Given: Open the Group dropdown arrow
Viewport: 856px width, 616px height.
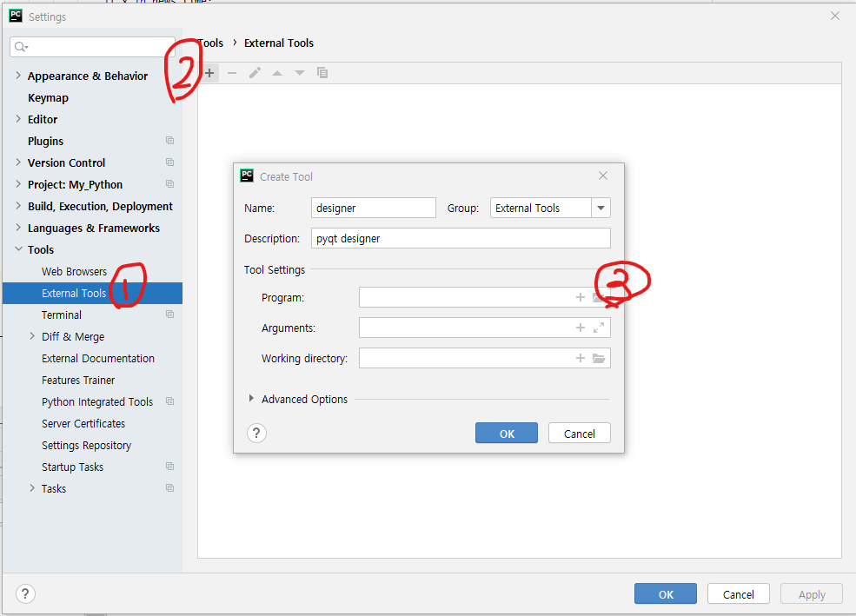Looking at the screenshot, I should (601, 208).
